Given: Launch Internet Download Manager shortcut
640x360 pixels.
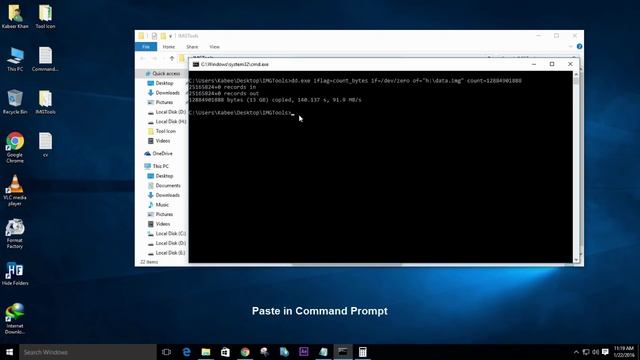Looking at the screenshot, I should 15,318.
